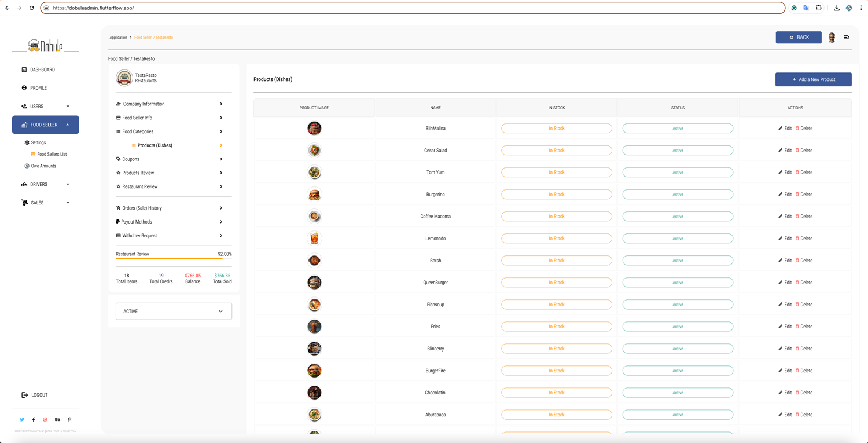The image size is (868, 443).
Task: Open Payout Methods
Action: click(170, 222)
